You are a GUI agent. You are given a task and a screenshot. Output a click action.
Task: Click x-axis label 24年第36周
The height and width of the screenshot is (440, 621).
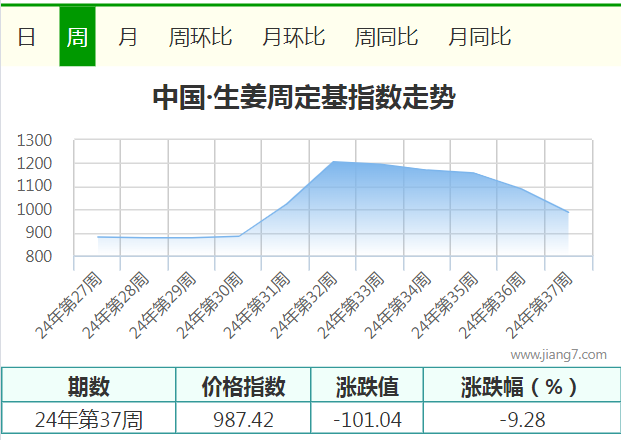492,306
